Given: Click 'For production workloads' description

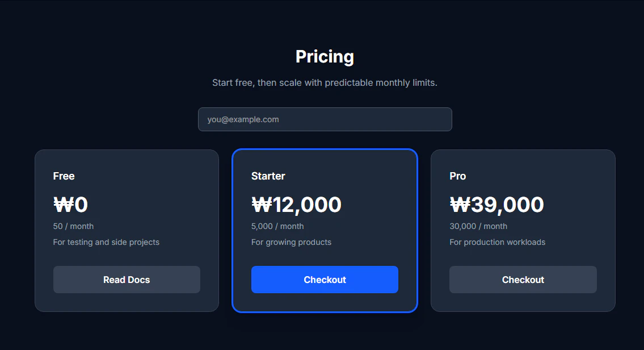Looking at the screenshot, I should 497,241.
